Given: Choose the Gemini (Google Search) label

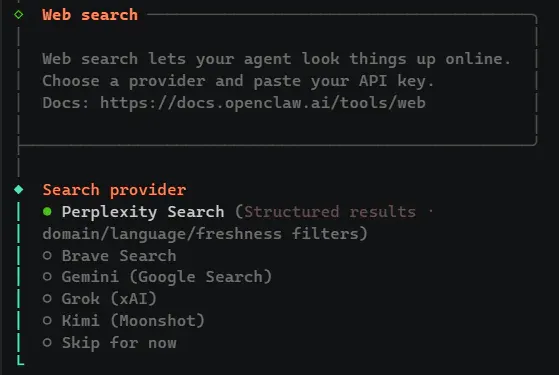Looking at the screenshot, I should (167, 277).
